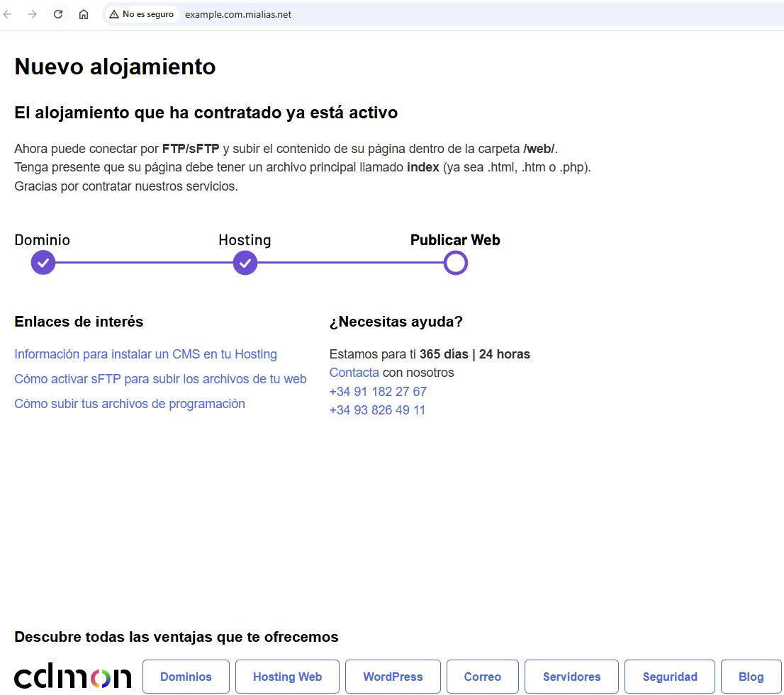Screen dimensions: 784x695
Task: Click phone number +34 93 826 49 11
Action: 377,410
